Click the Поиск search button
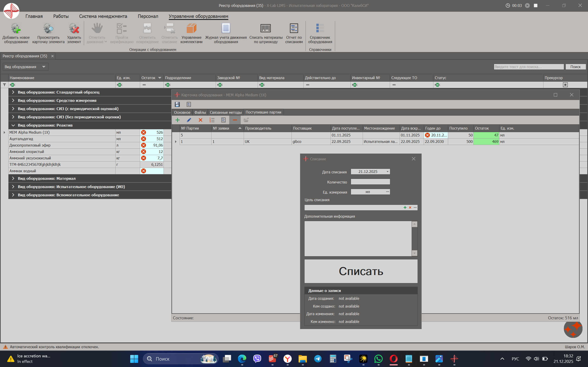 tap(575, 67)
